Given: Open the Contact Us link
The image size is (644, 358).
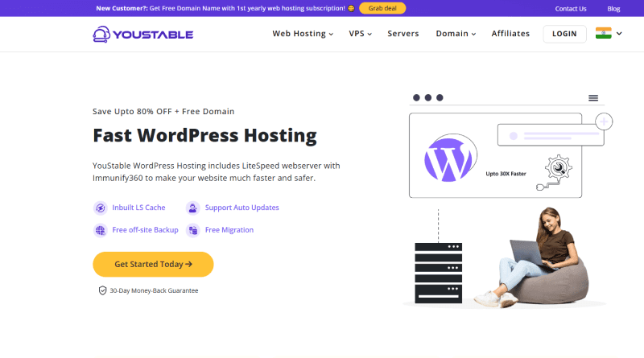Looking at the screenshot, I should coord(571,9).
